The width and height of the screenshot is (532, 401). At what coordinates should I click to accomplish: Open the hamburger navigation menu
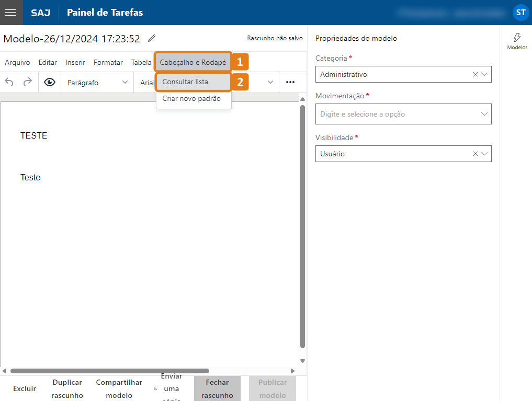pos(11,13)
